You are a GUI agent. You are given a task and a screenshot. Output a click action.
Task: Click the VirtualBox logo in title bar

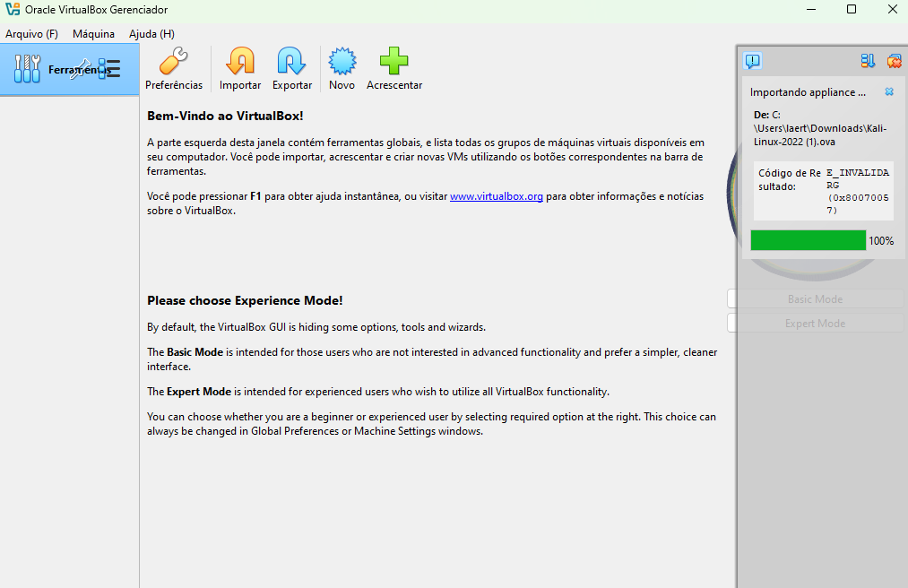click(x=13, y=9)
